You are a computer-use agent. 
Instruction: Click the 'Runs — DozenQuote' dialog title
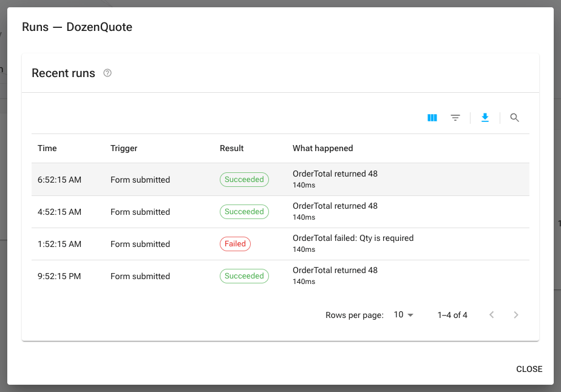click(x=77, y=27)
